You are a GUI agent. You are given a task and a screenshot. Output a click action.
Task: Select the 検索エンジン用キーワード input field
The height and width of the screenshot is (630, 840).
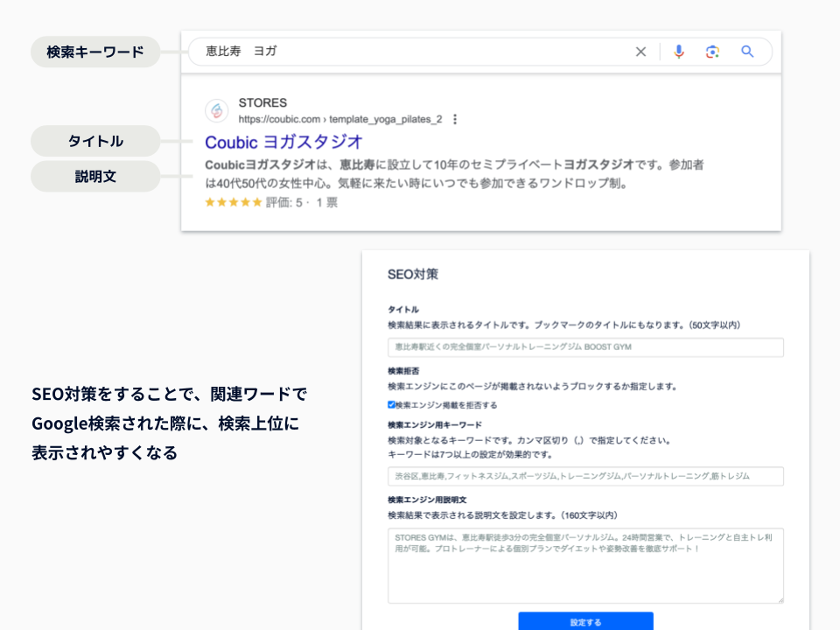[x=585, y=476]
